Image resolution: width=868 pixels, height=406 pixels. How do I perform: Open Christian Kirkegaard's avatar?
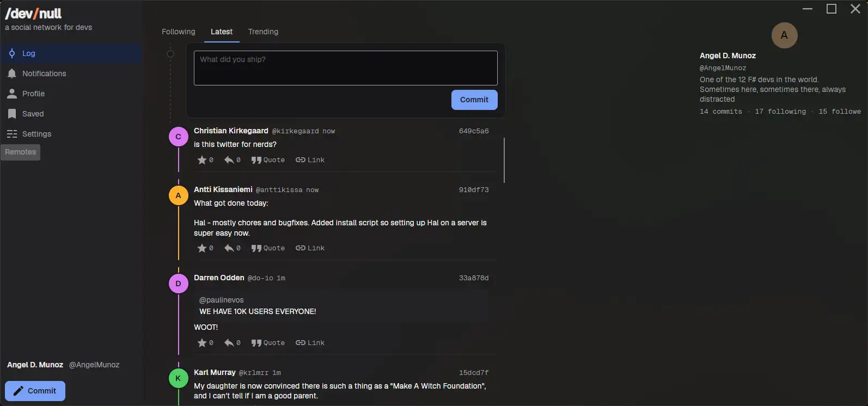point(178,137)
